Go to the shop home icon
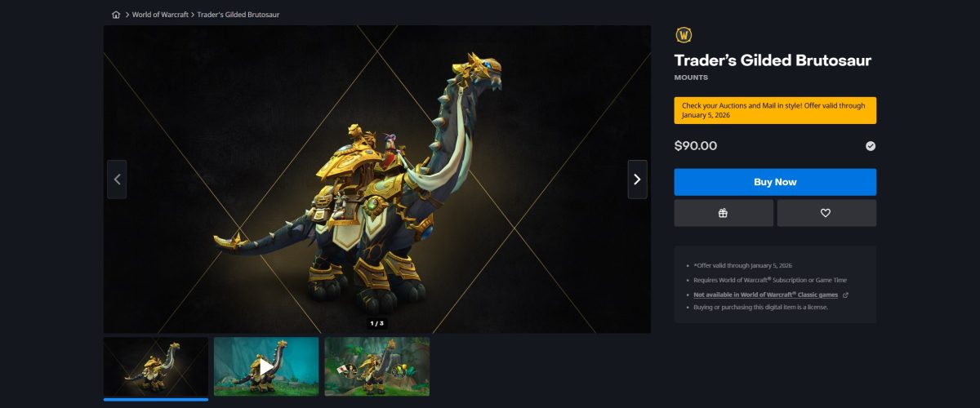 (116, 15)
